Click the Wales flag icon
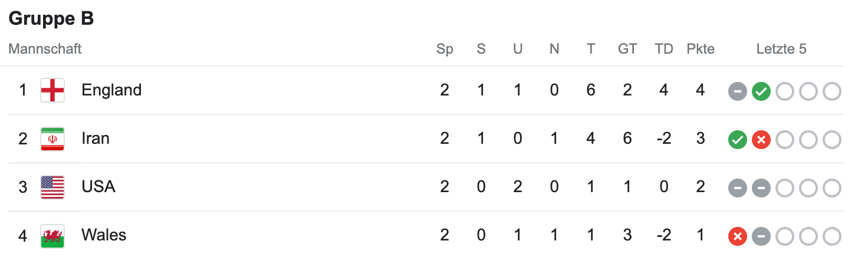 pyautogui.click(x=52, y=235)
